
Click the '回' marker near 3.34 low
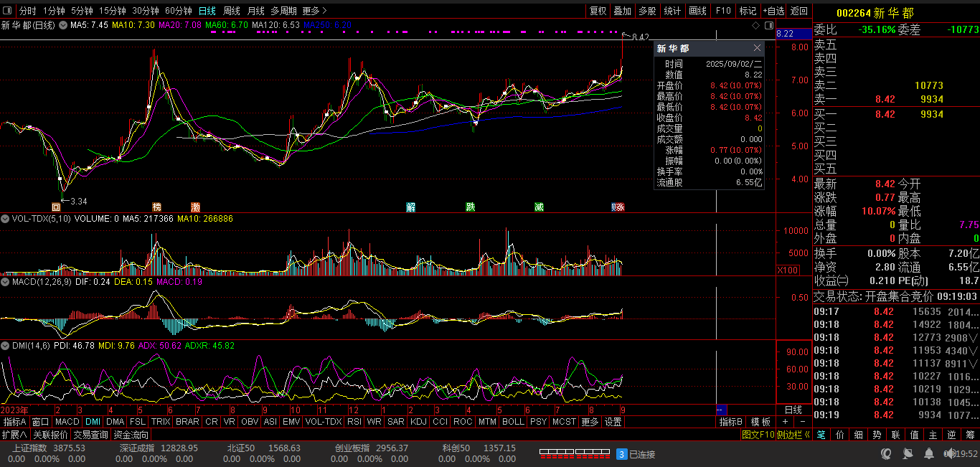[x=56, y=207]
